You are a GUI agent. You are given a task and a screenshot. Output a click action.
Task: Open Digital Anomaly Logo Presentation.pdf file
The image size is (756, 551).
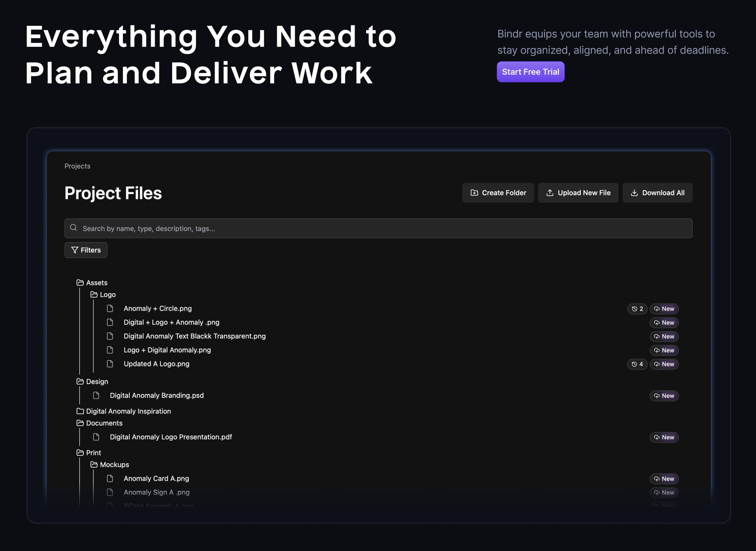pos(171,437)
